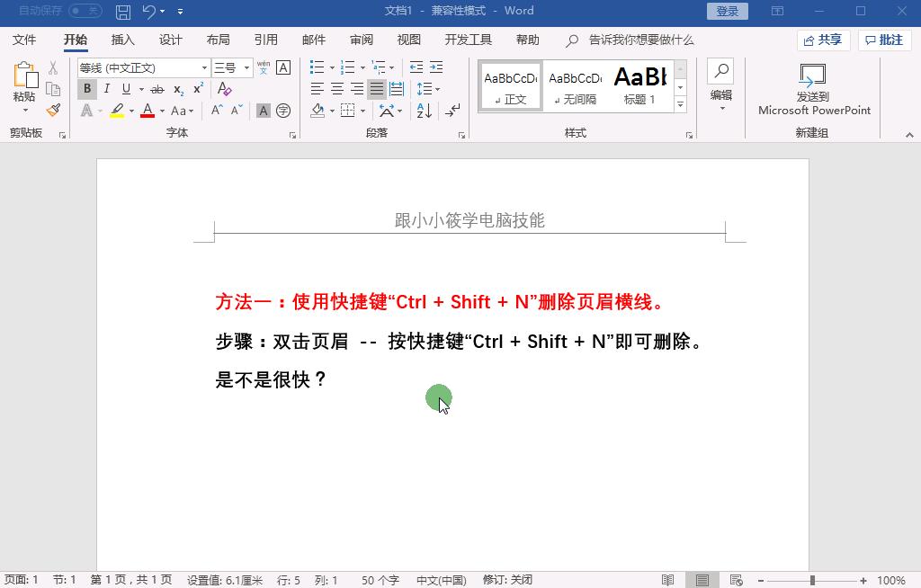Click the sort icon in the Paragraph group
Screen dimensions: 921x588
pos(423,111)
